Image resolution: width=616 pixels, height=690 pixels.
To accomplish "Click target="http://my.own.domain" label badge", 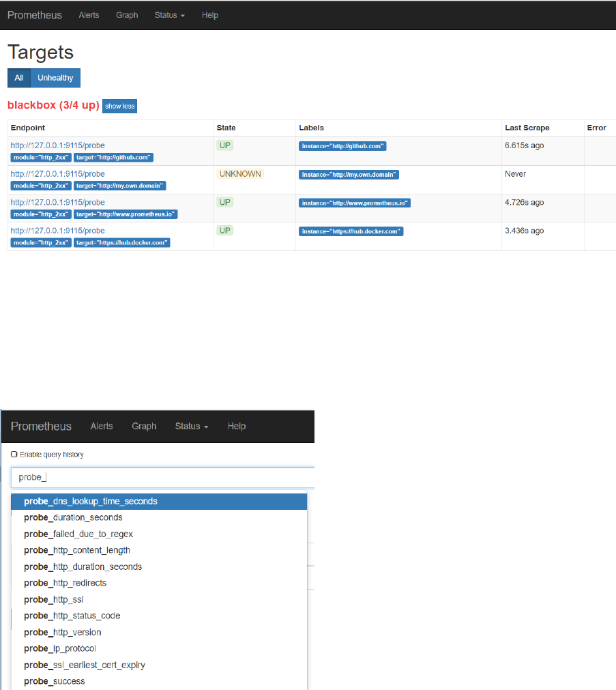I will (119, 186).
